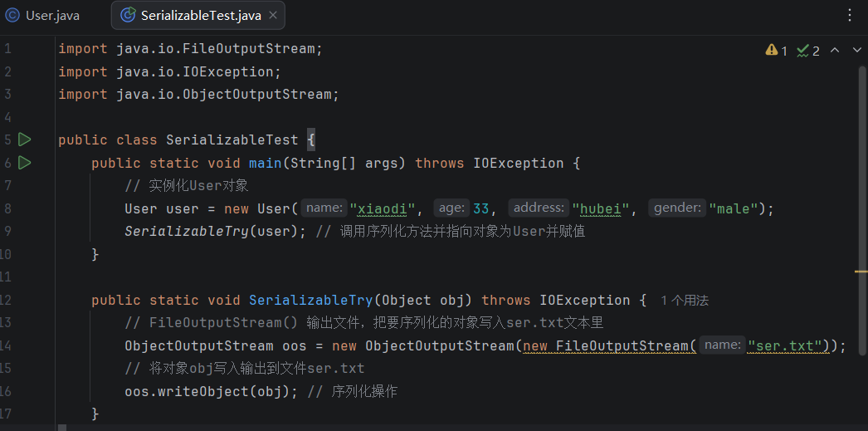Click the horizontal scrollbar thumb at the bottom

[x=62, y=428]
